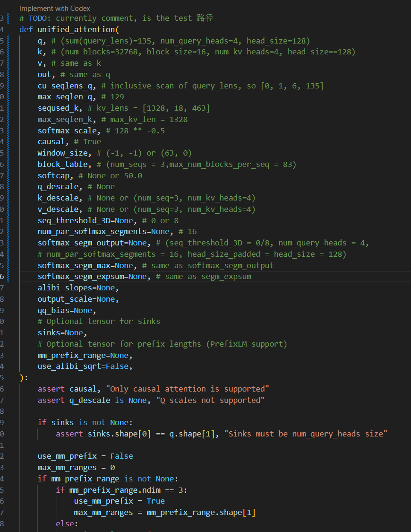This screenshot has height=532, width=411.
Task: Click the "use_mm_prefix = True" line
Action: click(x=119, y=501)
